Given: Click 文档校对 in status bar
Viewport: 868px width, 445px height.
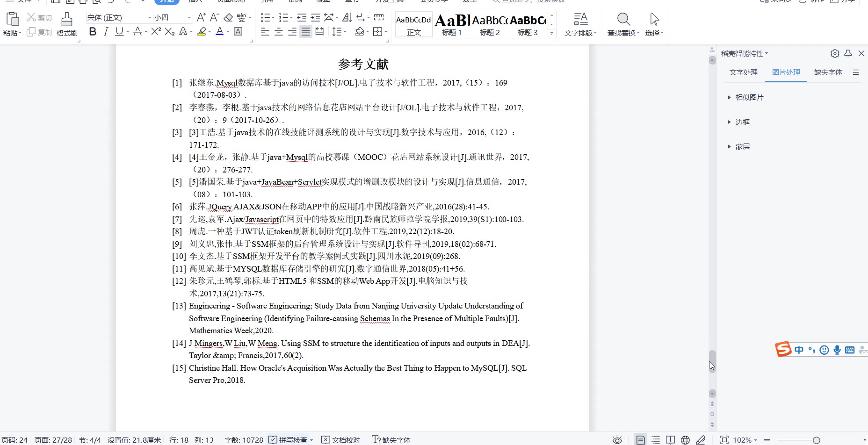Looking at the screenshot, I should [x=341, y=440].
